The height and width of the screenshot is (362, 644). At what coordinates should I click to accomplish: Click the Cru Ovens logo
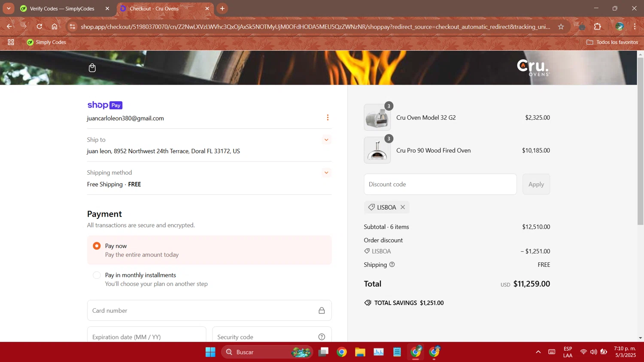(533, 68)
